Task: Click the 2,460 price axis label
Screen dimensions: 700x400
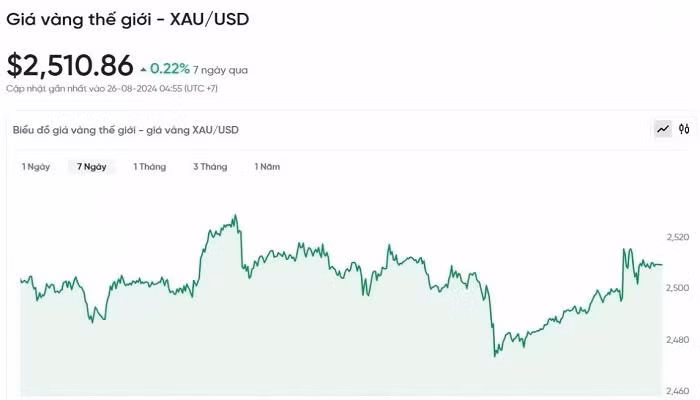Action: tap(678, 391)
